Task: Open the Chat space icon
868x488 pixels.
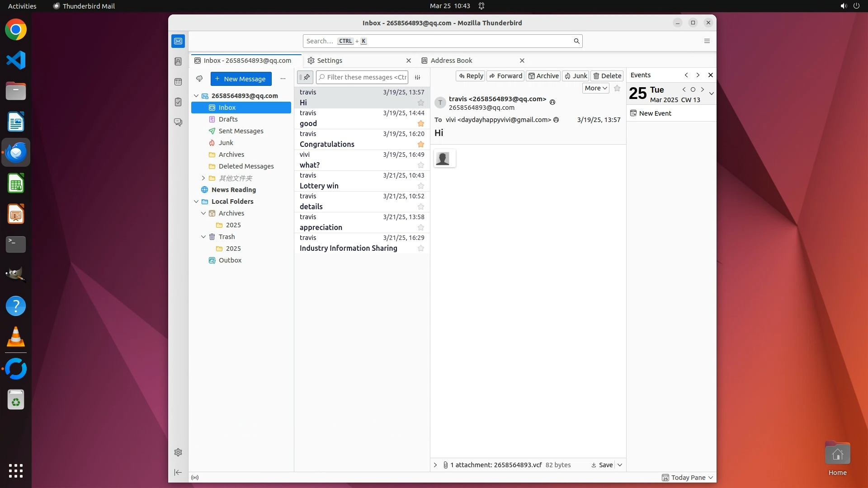Action: click(x=178, y=122)
